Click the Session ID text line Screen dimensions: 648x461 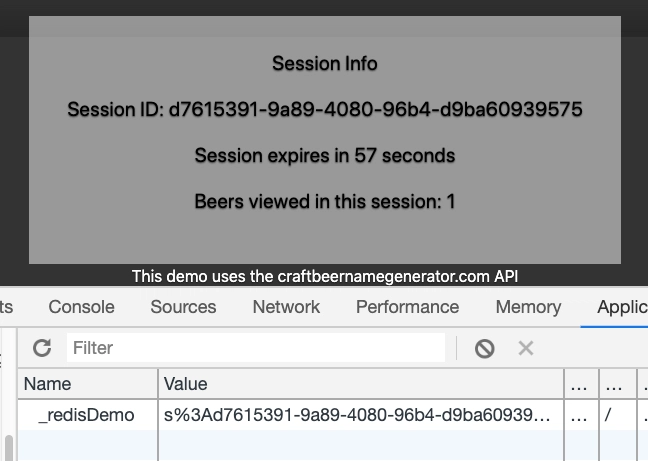point(325,109)
